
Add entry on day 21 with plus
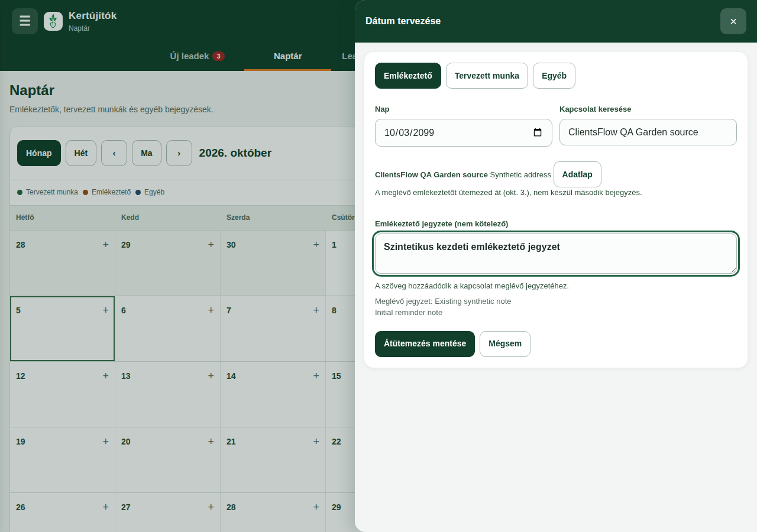click(x=316, y=441)
